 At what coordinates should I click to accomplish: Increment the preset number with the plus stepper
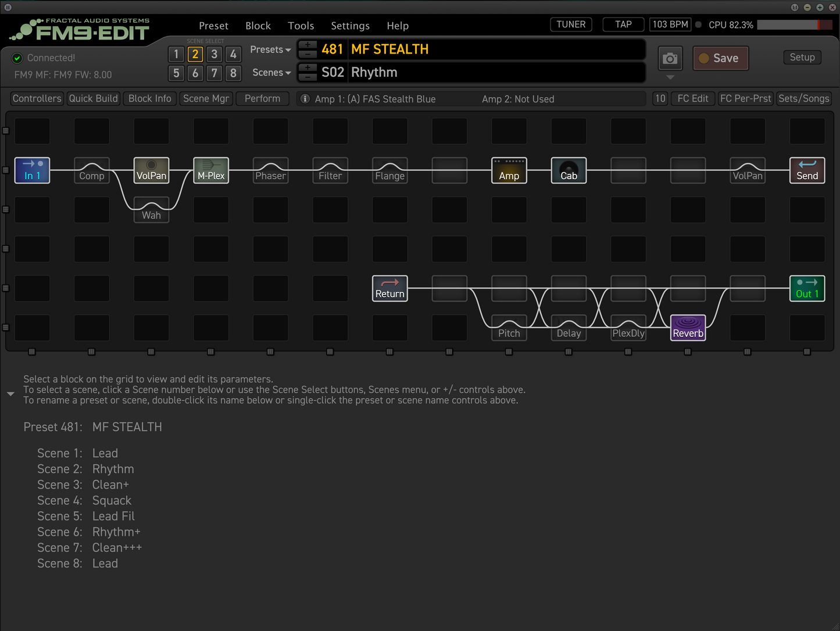click(308, 45)
